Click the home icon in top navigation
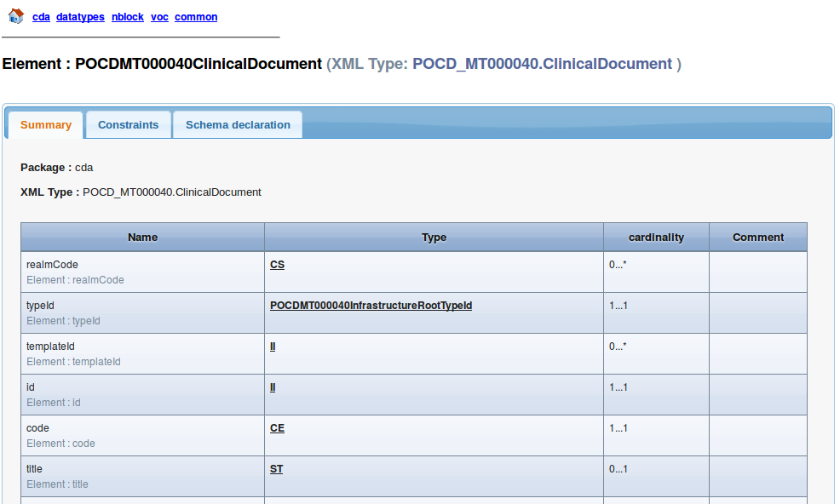 15,15
